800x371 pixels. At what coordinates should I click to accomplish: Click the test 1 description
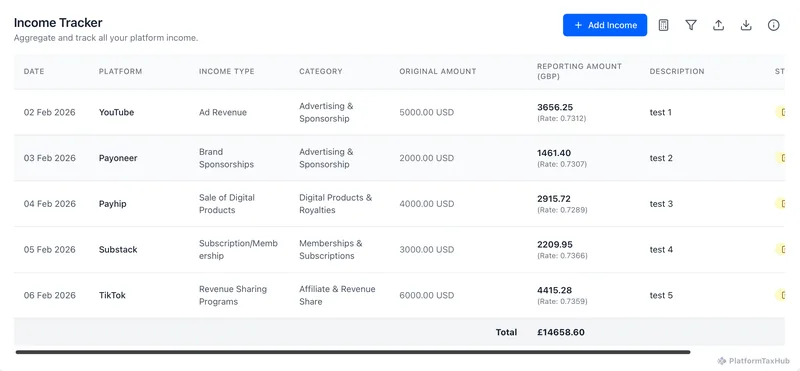pos(660,112)
